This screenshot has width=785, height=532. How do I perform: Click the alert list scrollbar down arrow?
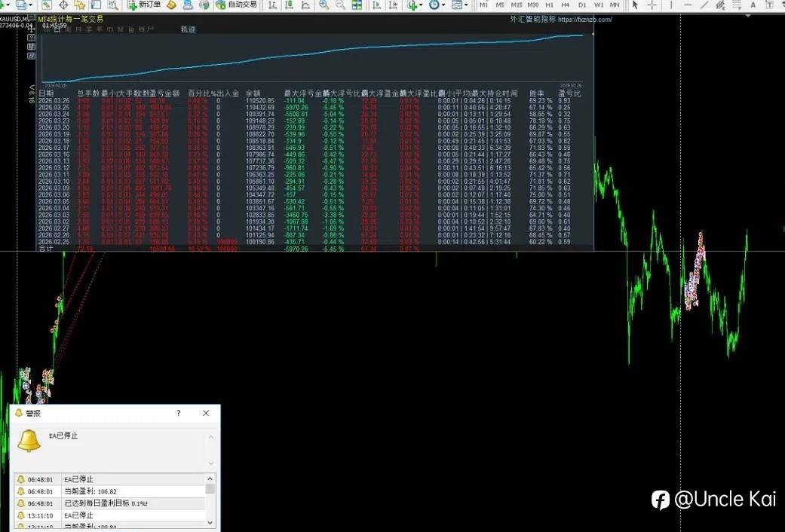coord(210,522)
